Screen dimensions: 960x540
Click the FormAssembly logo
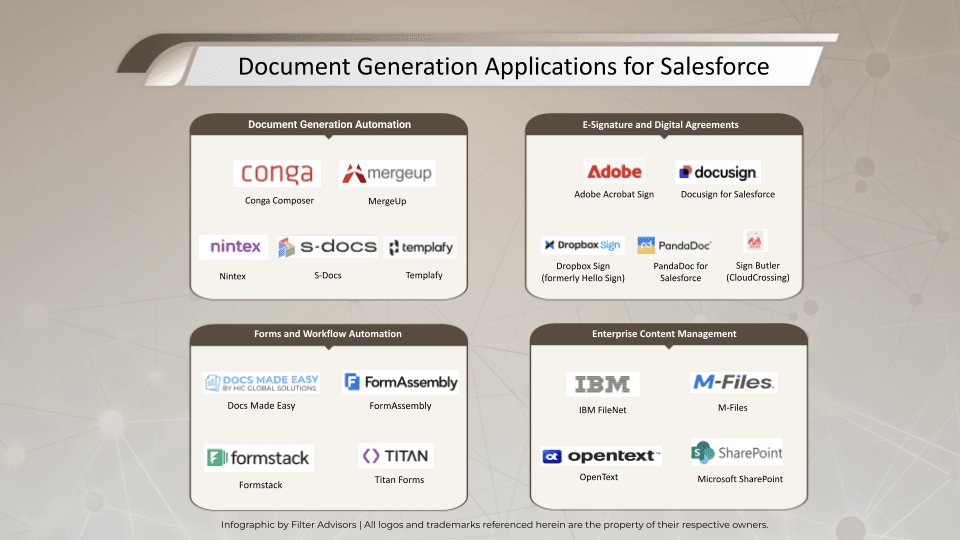click(x=400, y=382)
